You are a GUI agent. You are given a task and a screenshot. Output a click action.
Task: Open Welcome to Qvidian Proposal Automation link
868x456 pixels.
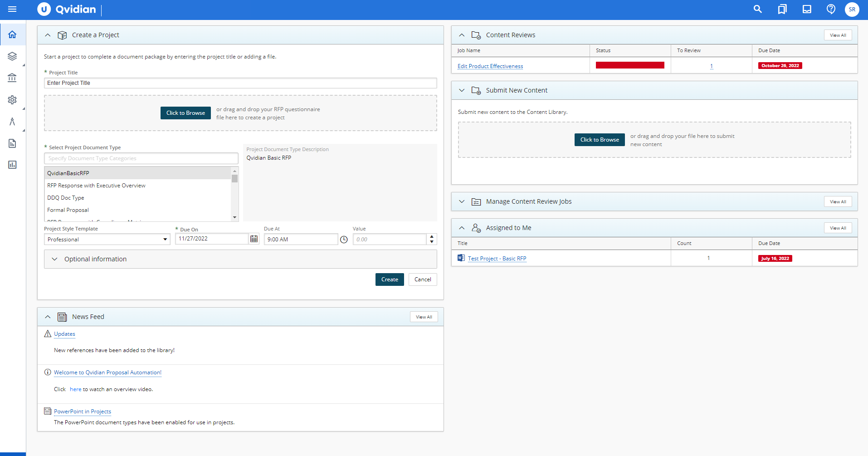click(x=107, y=373)
